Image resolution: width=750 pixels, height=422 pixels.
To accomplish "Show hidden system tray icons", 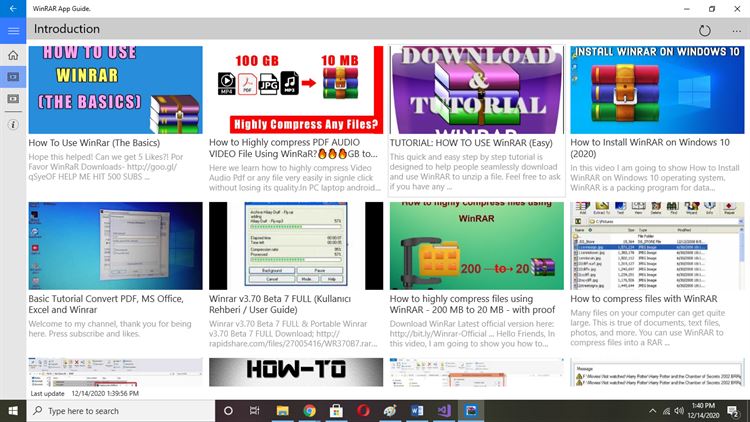I will (652, 411).
